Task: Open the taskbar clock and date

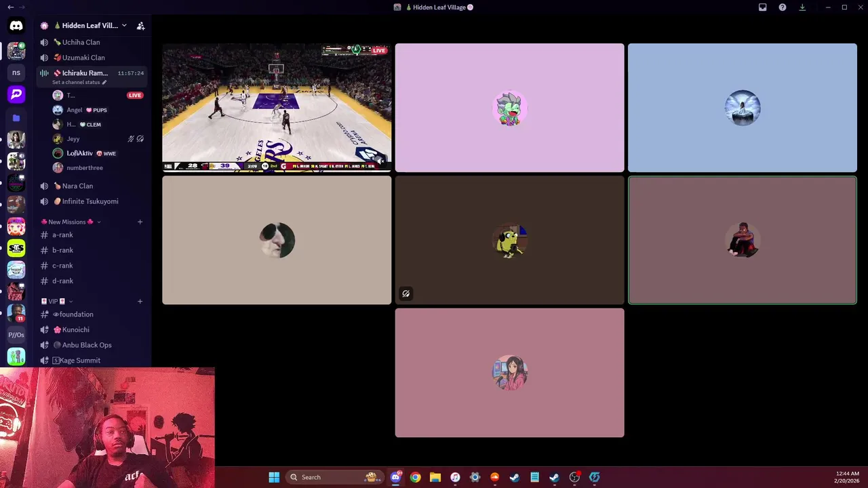Action: point(846,477)
